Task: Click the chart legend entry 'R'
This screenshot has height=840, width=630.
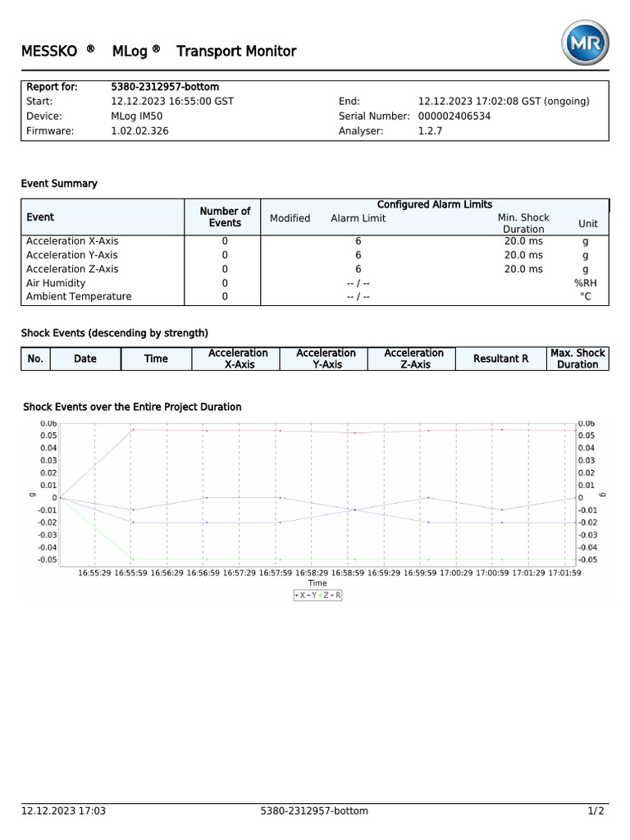Action: pyautogui.click(x=336, y=596)
